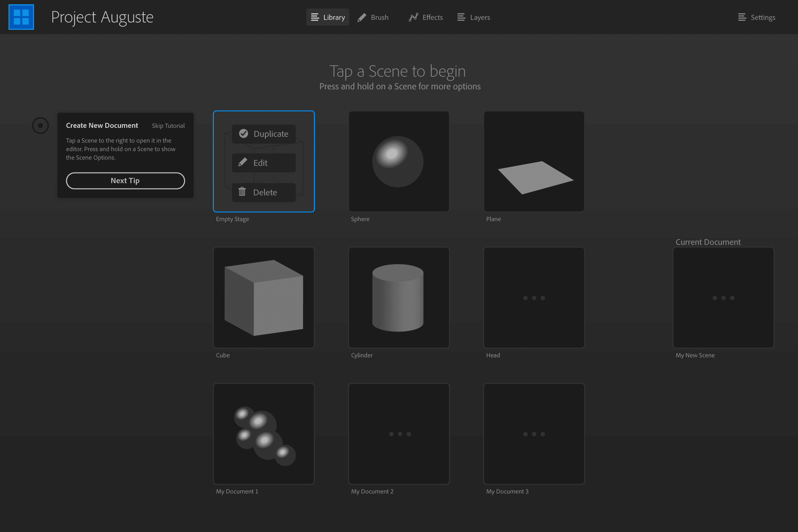Edit the Empty Stage scene via pencil icon
The height and width of the screenshot is (532, 798).
242,163
